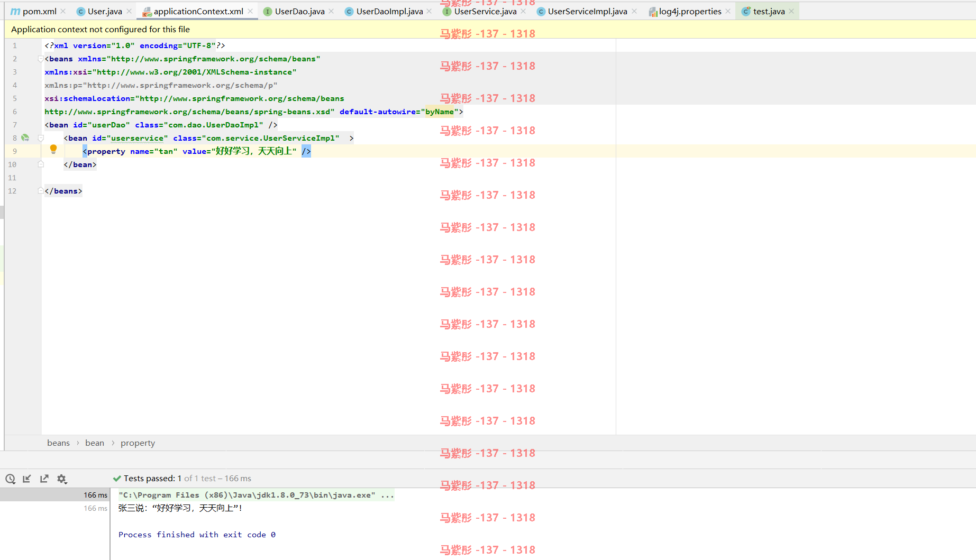This screenshot has width=976, height=560.
Task: Select the bean breadcrumb
Action: pos(95,443)
